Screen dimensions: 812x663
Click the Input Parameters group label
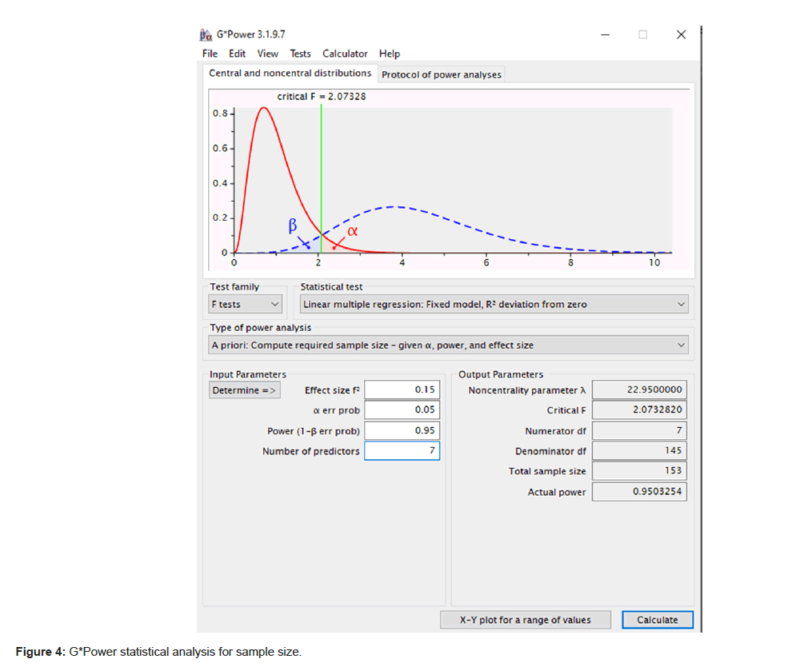247,375
